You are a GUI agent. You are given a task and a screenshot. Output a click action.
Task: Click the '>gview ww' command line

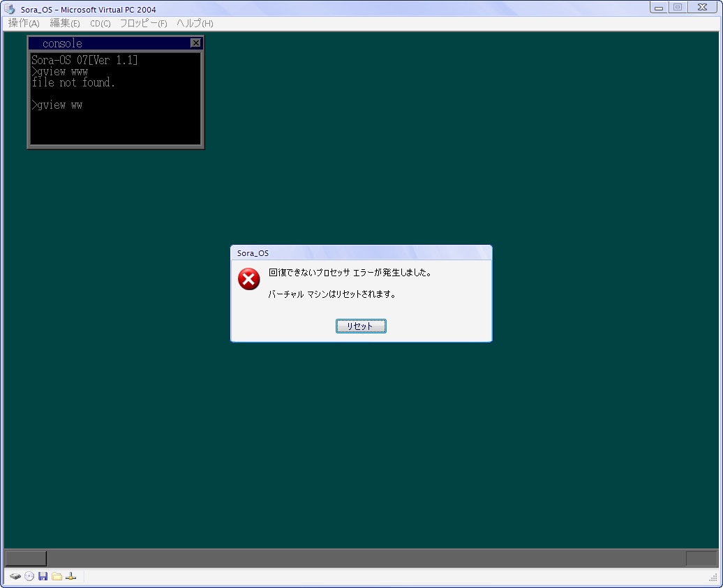tap(57, 105)
